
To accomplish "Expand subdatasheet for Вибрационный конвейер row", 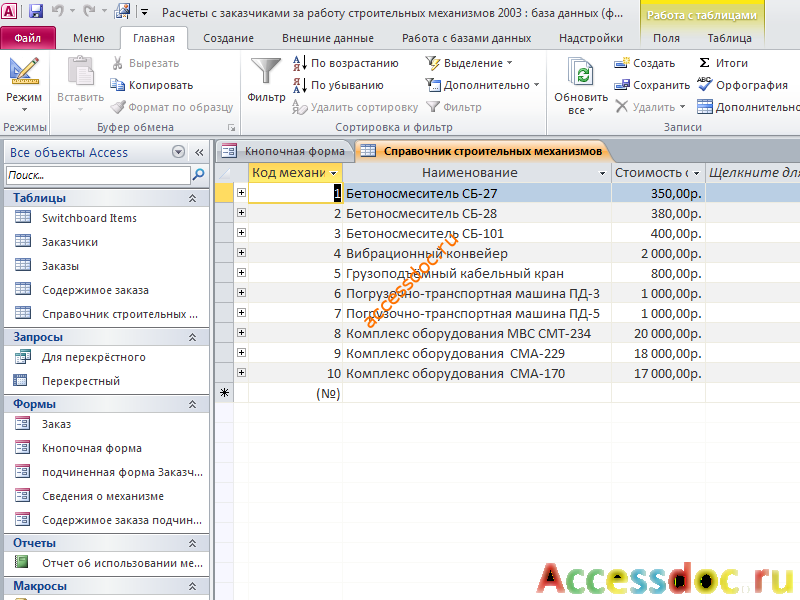I will 241,253.
